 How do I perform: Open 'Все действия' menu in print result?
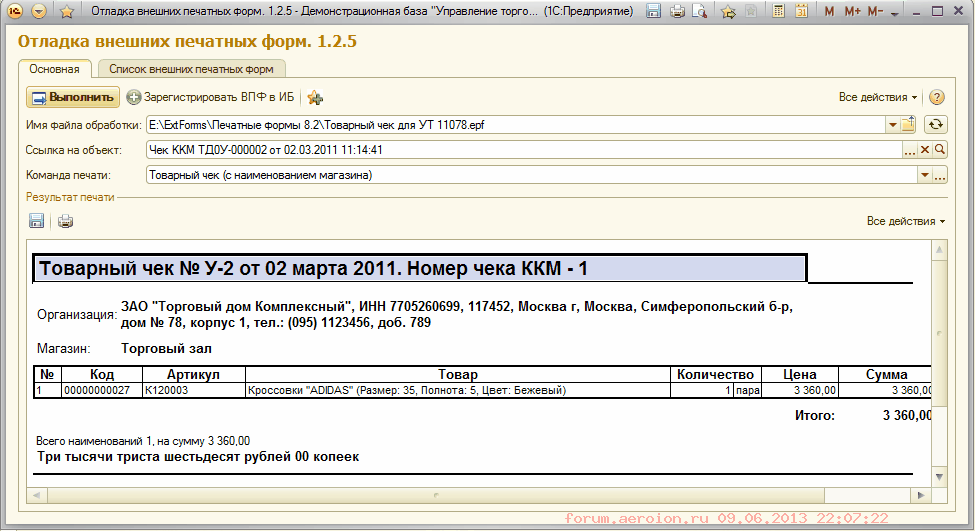[905, 221]
